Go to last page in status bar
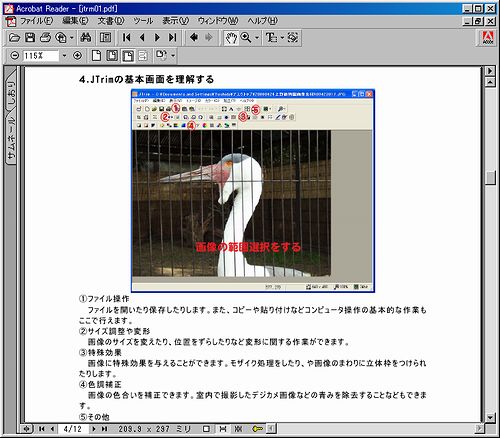 [x=104, y=429]
